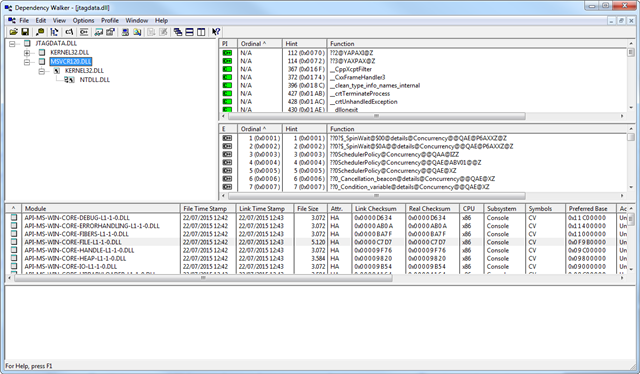This screenshot has width=640, height=374.
Task: Click the Context Help arrow-question icon
Action: click(216, 32)
